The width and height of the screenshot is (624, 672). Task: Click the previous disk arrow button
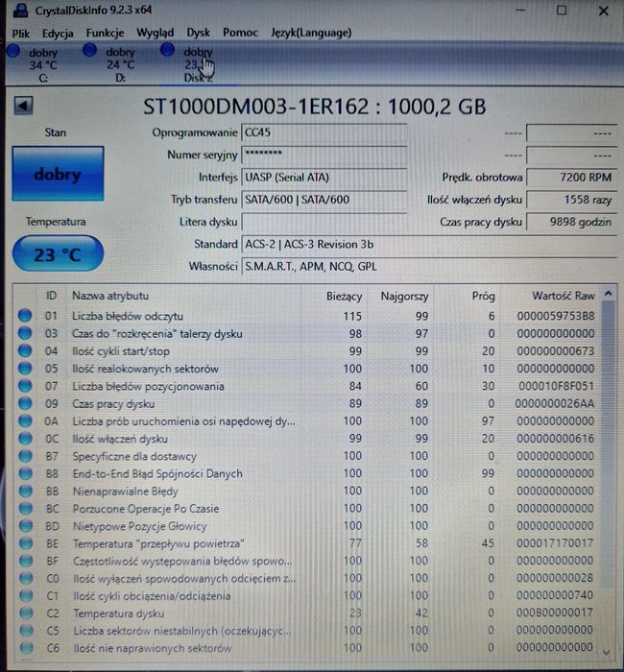(23, 106)
